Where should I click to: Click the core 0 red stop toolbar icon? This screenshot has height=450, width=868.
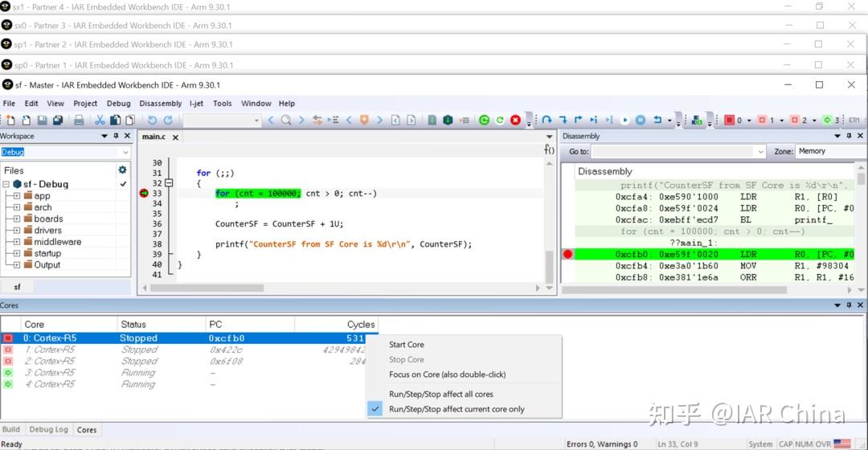(x=729, y=120)
